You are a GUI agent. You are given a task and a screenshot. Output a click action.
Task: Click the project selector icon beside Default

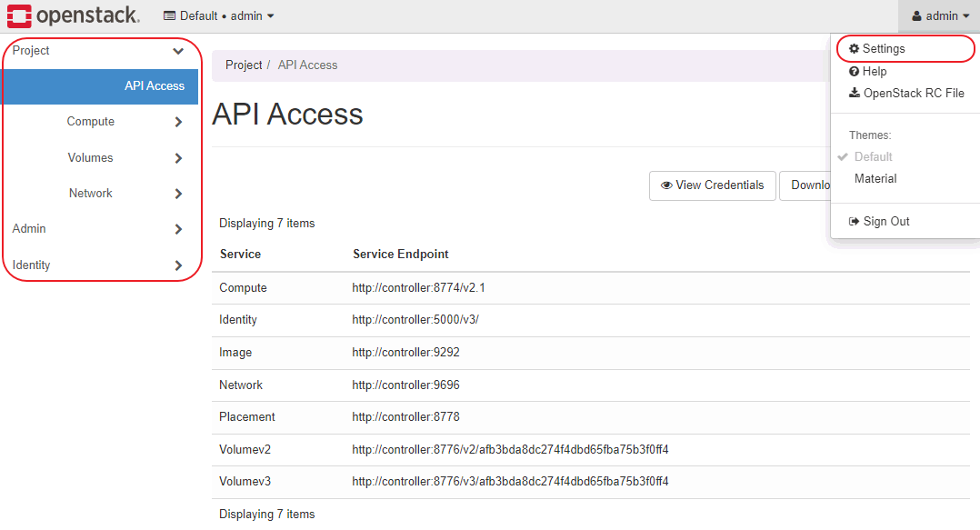point(169,16)
